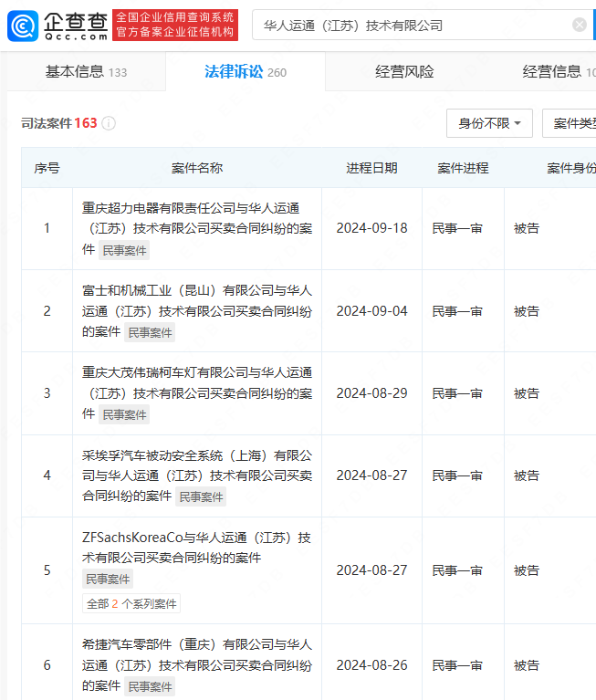Viewport: 596px width, 700px height.
Task: Click the 全部 2 个系列案件 button
Action: (x=131, y=603)
